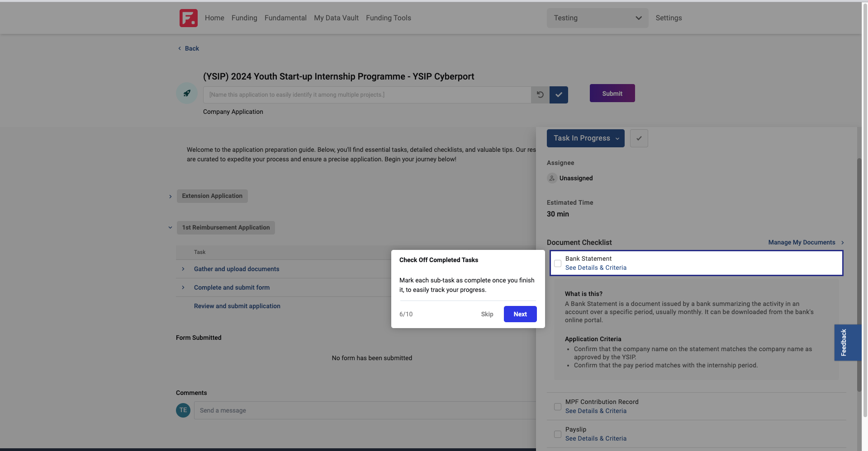Click the application name input field
Image resolution: width=868 pixels, height=451 pixels.
tap(367, 95)
